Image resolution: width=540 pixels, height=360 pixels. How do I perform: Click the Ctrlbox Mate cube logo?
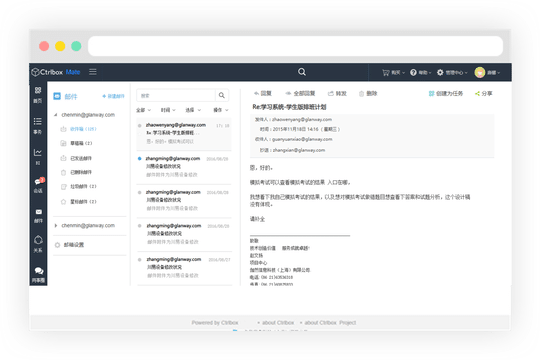[35, 72]
